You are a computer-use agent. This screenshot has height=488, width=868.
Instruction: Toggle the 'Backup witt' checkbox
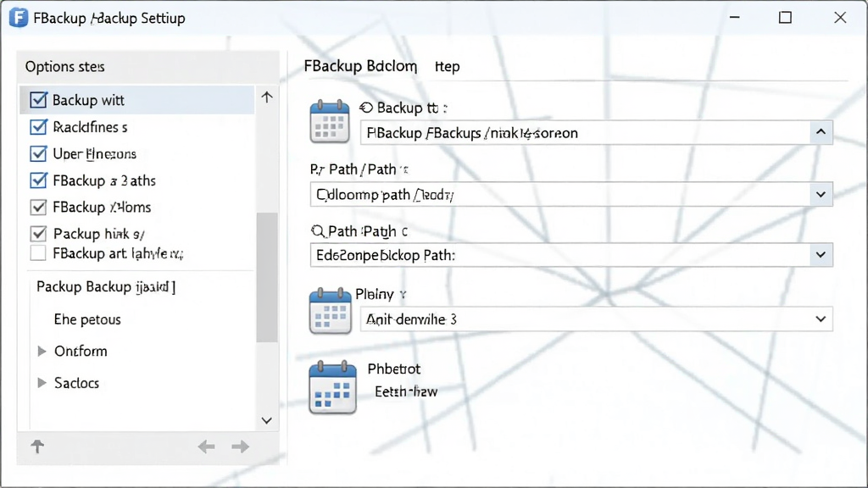coord(38,100)
